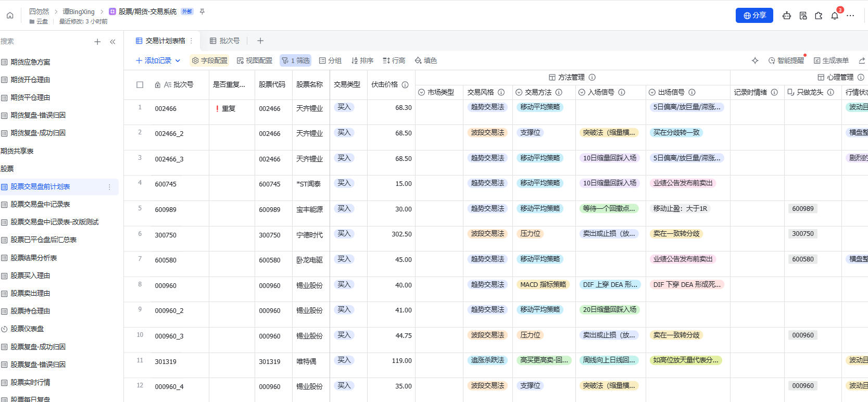Open the 排序 sort options
This screenshot has width=868, height=402.
point(362,60)
